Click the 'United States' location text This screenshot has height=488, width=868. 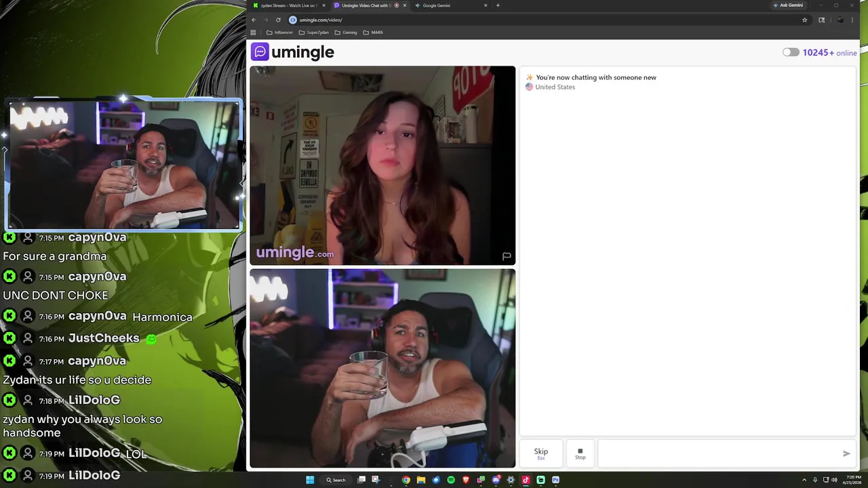pyautogui.click(x=555, y=87)
